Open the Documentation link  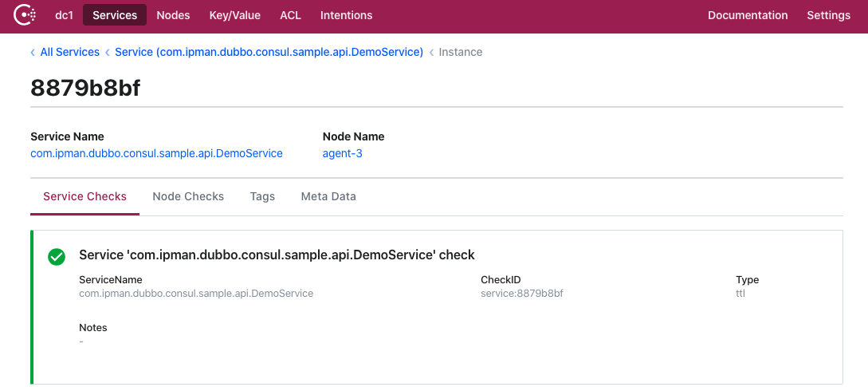748,15
